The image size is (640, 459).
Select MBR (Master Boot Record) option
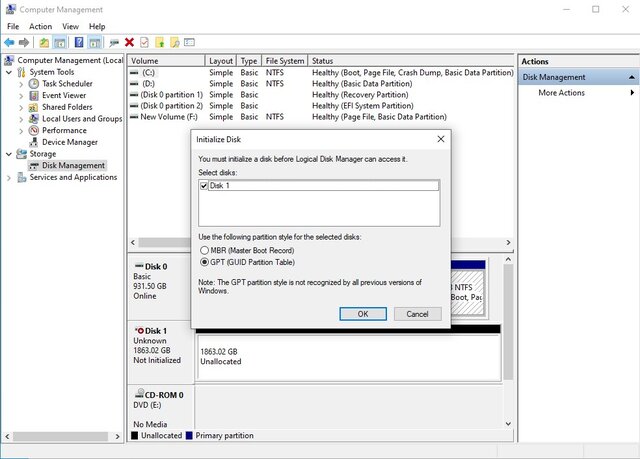pos(206,250)
